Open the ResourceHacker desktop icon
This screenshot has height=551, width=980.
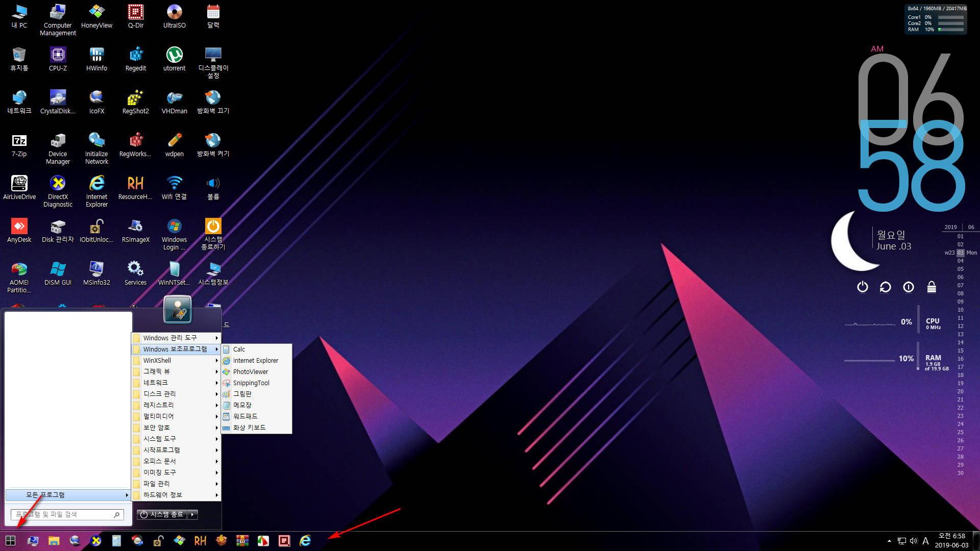point(136,188)
